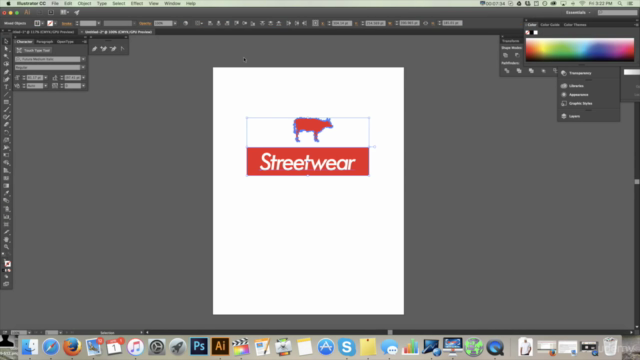Click Crop pathfinder icon
The image size is (640, 360).
543,71
